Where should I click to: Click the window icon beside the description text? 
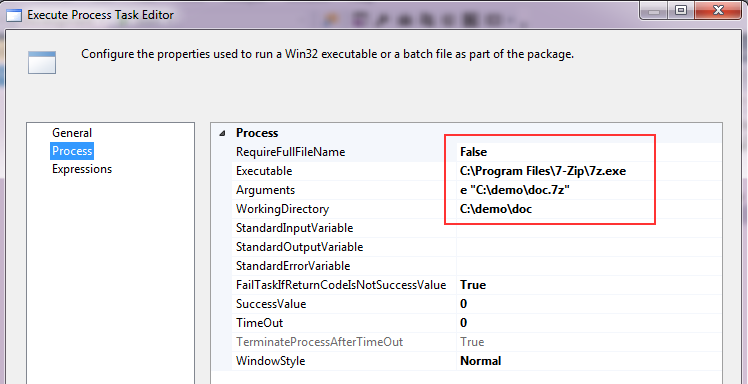tap(42, 62)
